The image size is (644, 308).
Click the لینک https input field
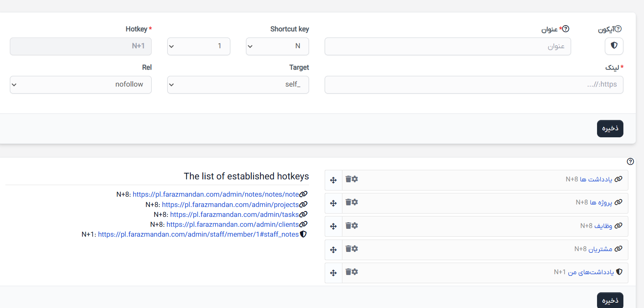[x=474, y=85]
